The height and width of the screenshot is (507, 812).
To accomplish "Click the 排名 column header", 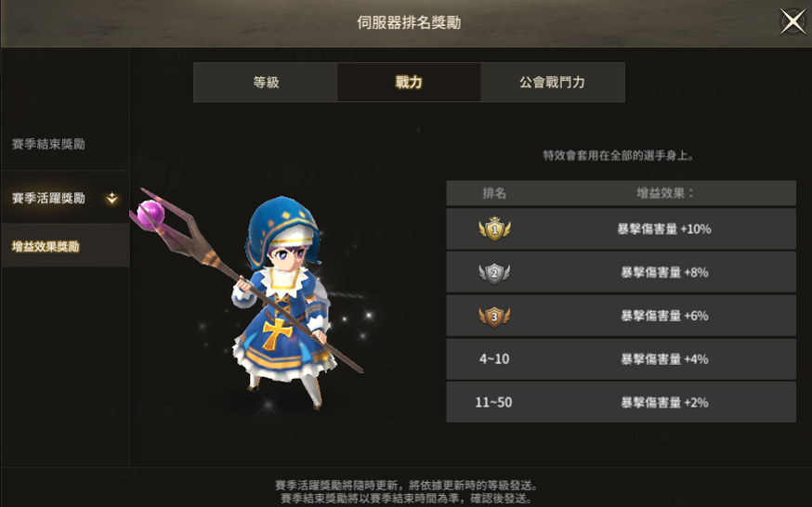I will 494,193.
